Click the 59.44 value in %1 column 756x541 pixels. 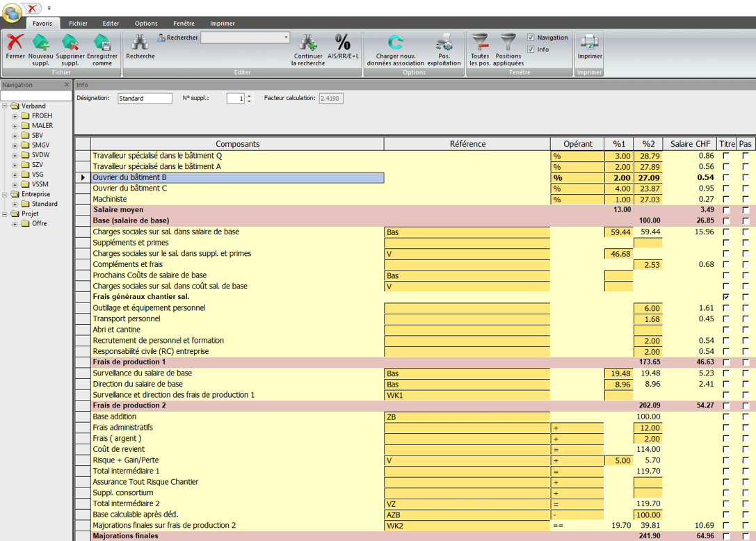click(618, 232)
